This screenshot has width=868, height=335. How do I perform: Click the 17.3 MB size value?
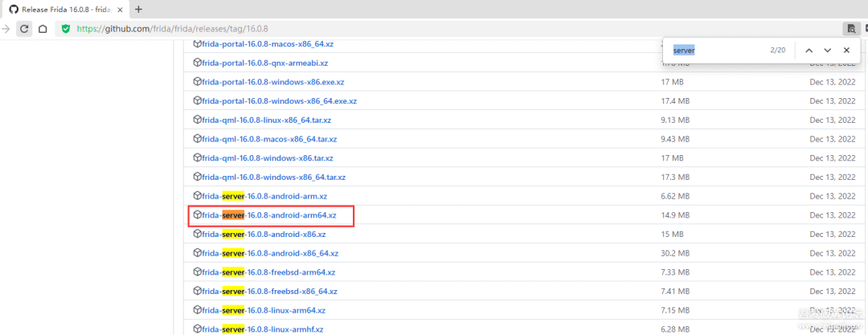tap(675, 178)
